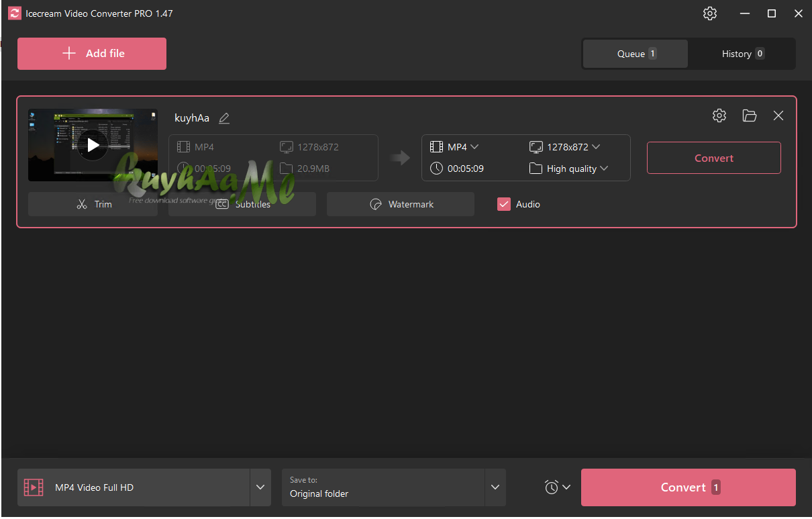
Task: Rename kuyhAa using the pencil icon
Action: [224, 118]
